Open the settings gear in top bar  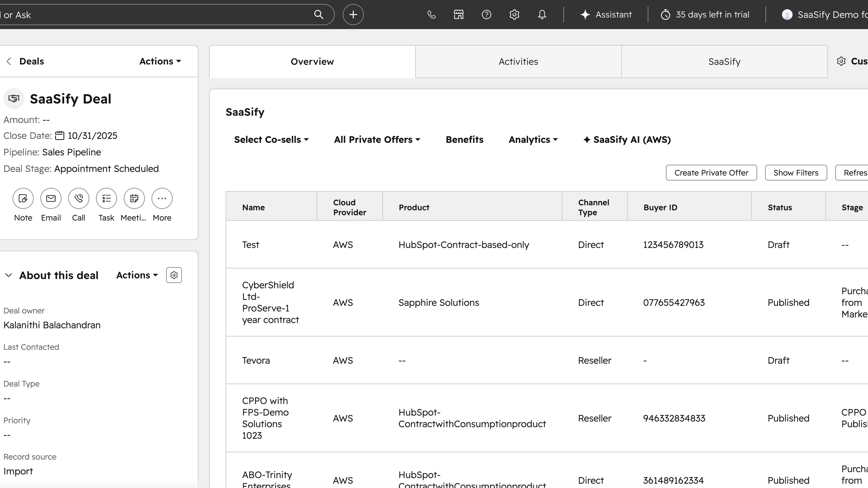(514, 15)
